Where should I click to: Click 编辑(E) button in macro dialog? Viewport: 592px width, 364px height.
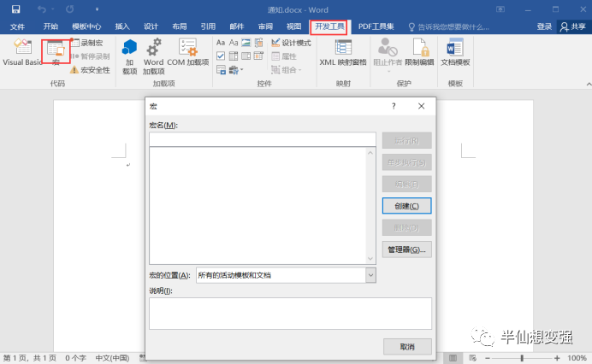406,185
